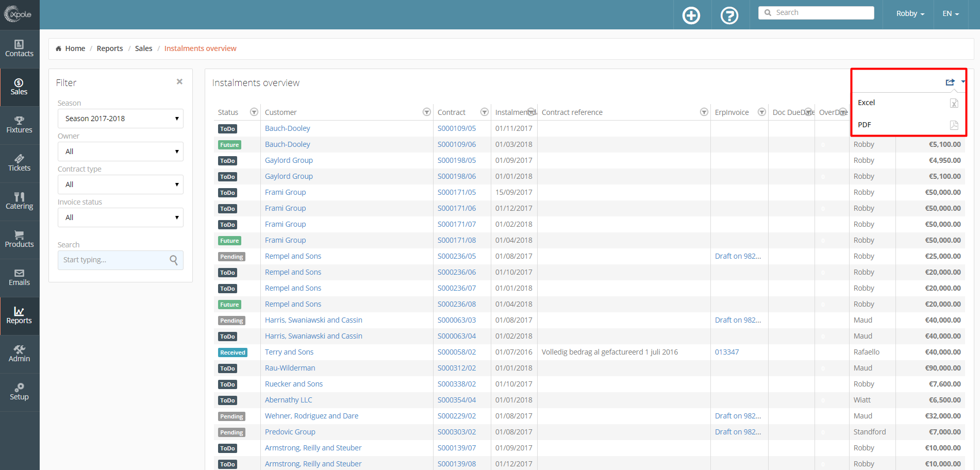Filter the Status column
The image size is (980, 470).
(254, 112)
